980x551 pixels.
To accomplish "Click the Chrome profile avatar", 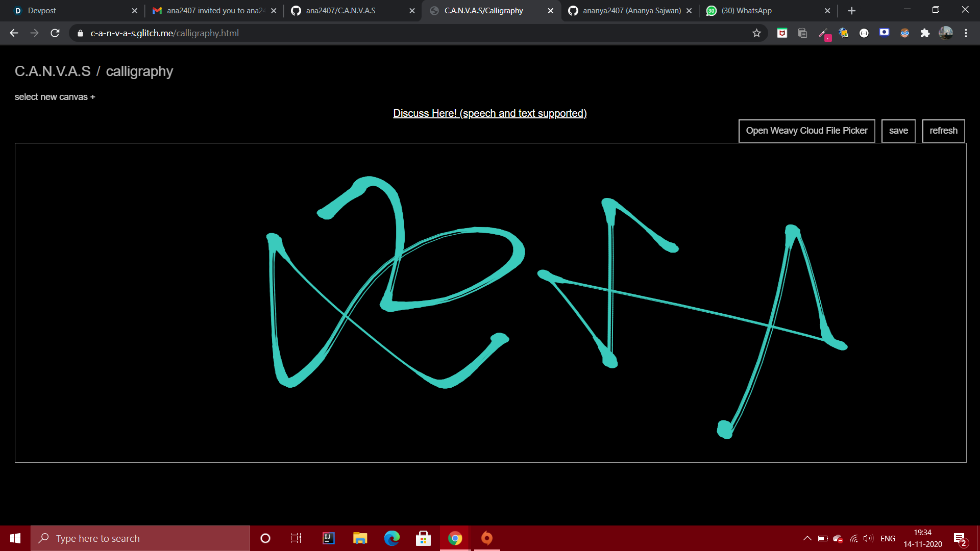I will 945,33.
